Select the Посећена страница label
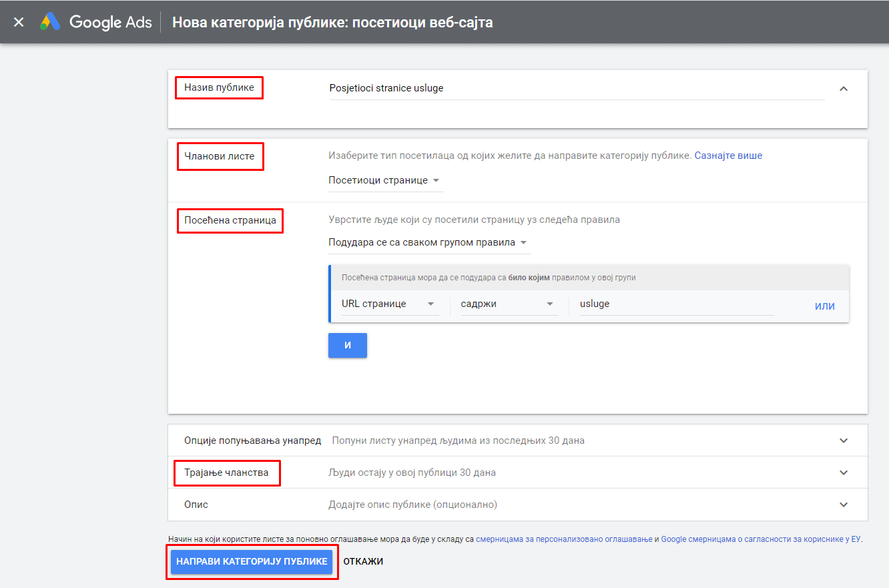 (x=230, y=220)
